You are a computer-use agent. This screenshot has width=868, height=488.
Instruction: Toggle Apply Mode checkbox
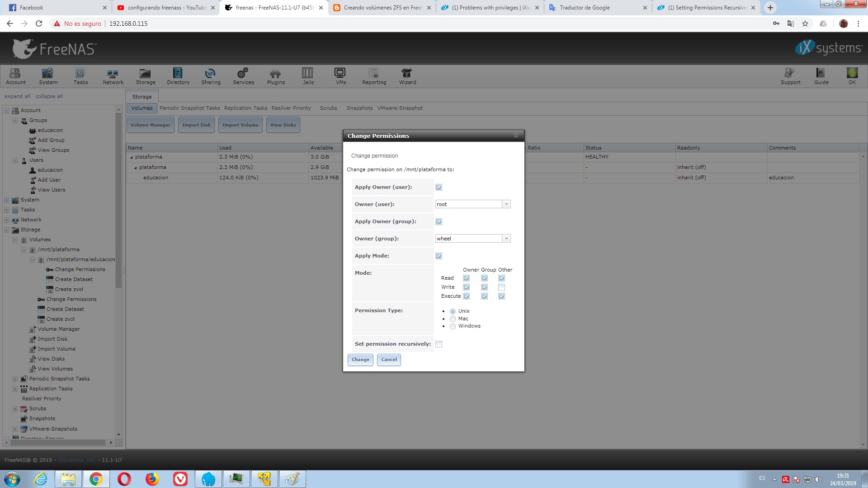pyautogui.click(x=439, y=256)
